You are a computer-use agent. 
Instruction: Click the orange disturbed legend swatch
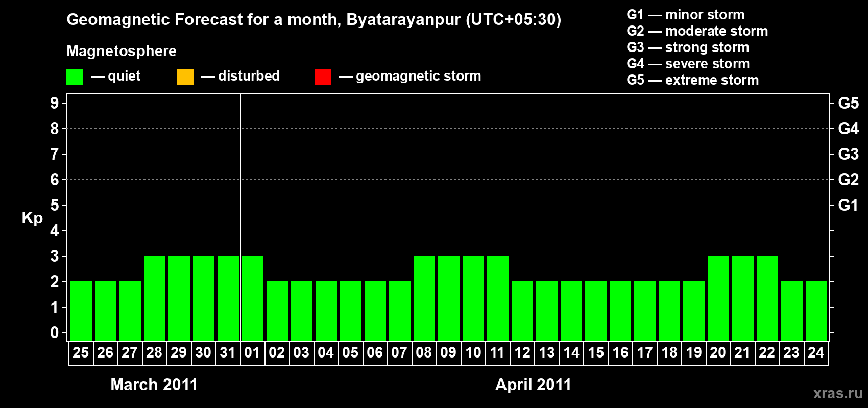coord(185,77)
